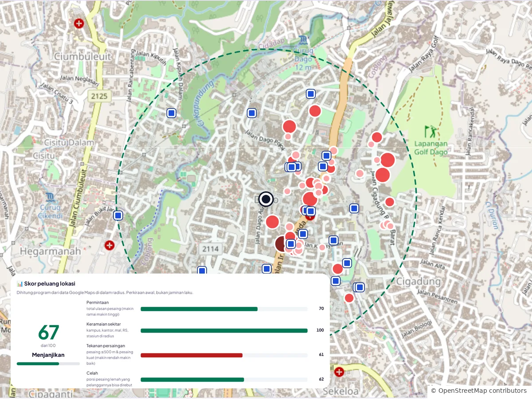Image resolution: width=532 pixels, height=399 pixels.
Task: Select the Permintaan score value 70
Action: click(321, 309)
